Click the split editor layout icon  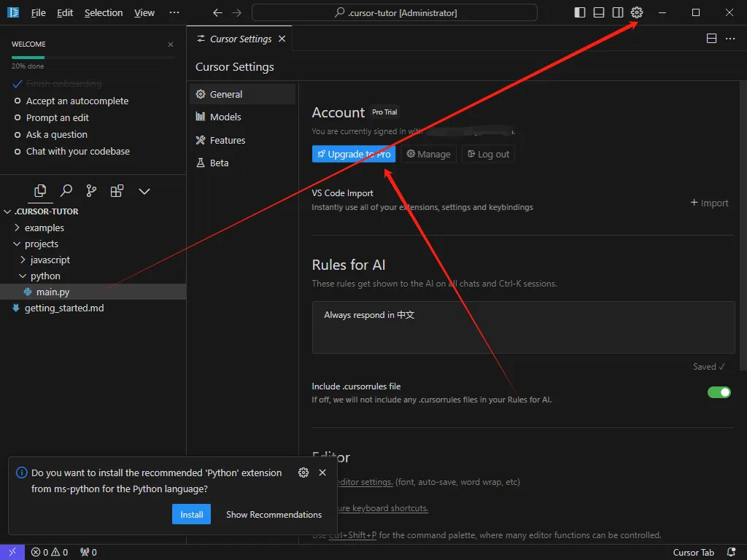click(x=711, y=39)
